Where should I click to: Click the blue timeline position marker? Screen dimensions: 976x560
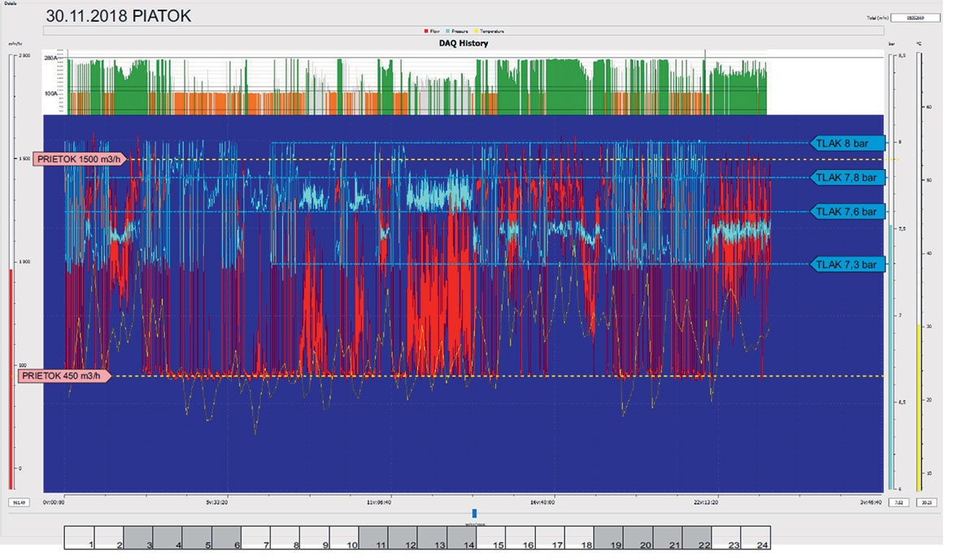coord(474,513)
